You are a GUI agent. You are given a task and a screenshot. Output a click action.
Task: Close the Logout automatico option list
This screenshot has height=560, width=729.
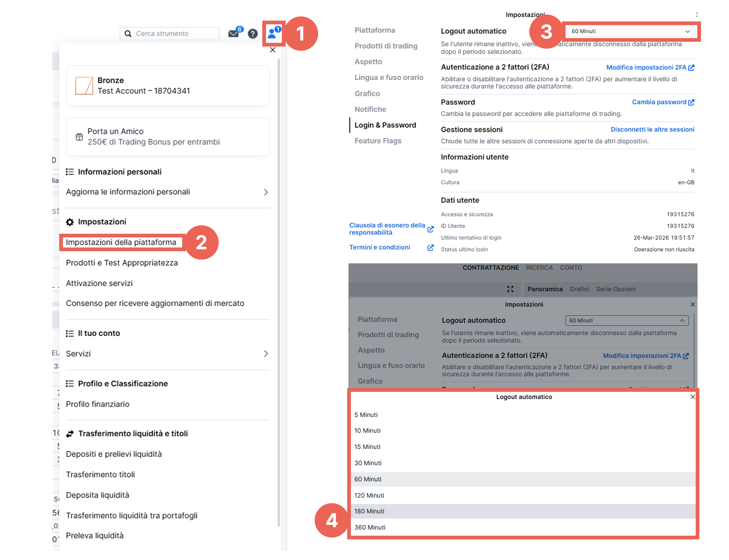(692, 397)
